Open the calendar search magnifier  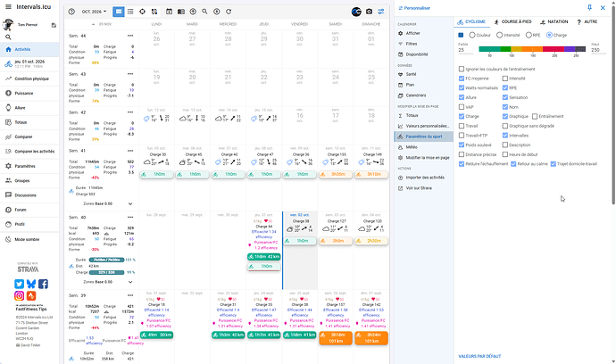pos(204,12)
